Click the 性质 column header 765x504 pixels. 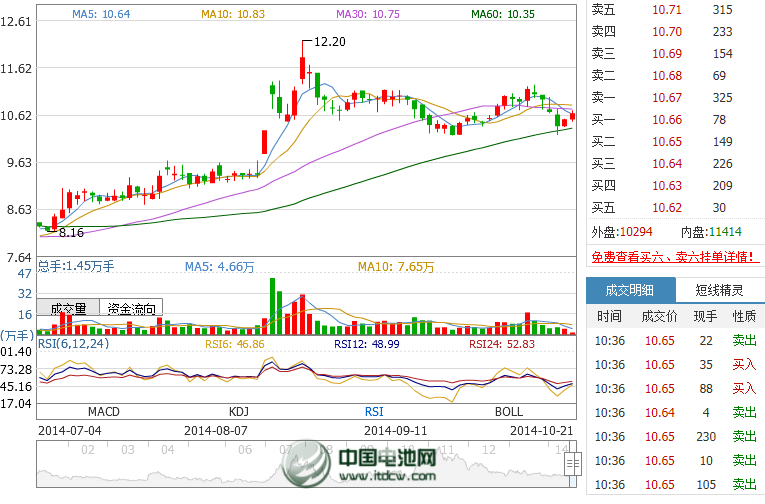tap(743, 316)
